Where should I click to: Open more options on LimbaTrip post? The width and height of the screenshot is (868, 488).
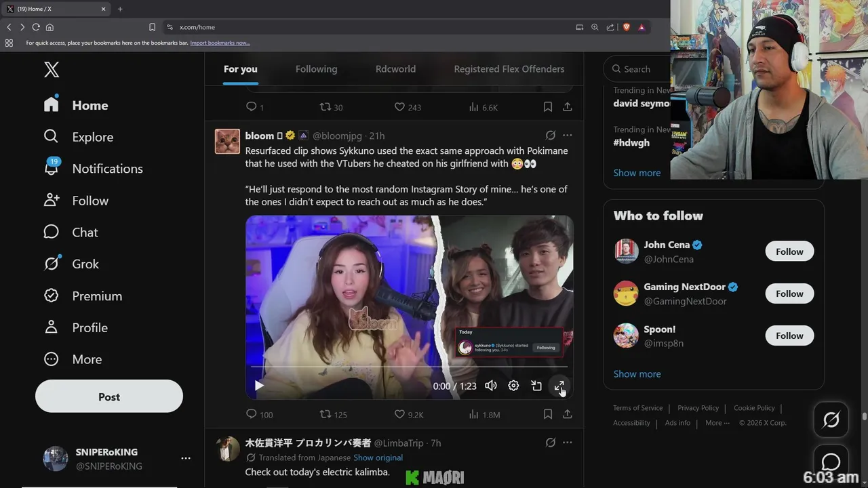568,443
